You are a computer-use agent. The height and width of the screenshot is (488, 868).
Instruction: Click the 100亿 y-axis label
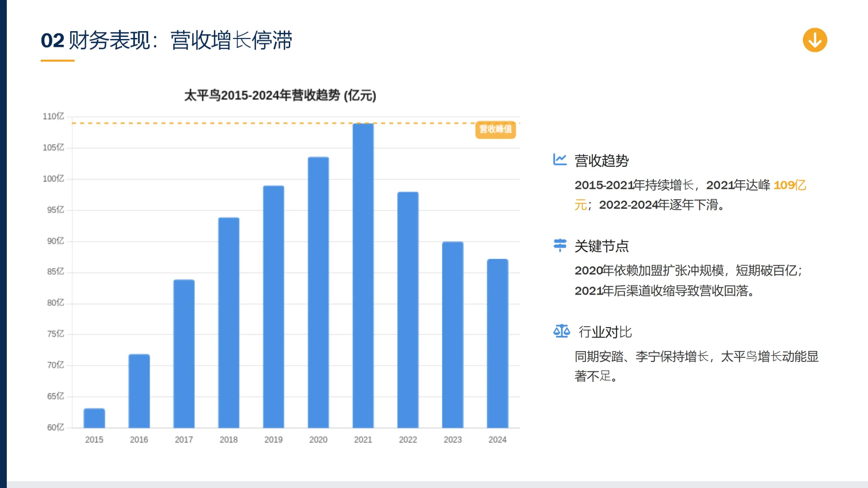53,179
